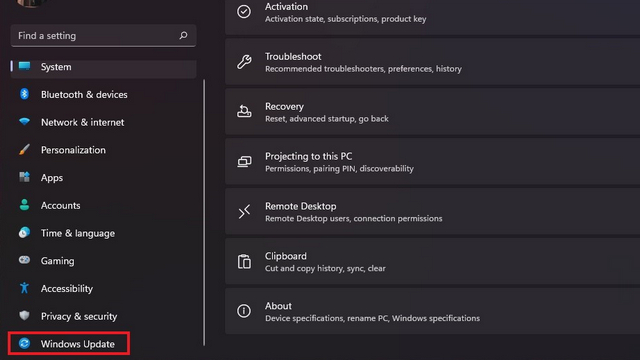Click the Accessibility figure icon

coord(24,288)
